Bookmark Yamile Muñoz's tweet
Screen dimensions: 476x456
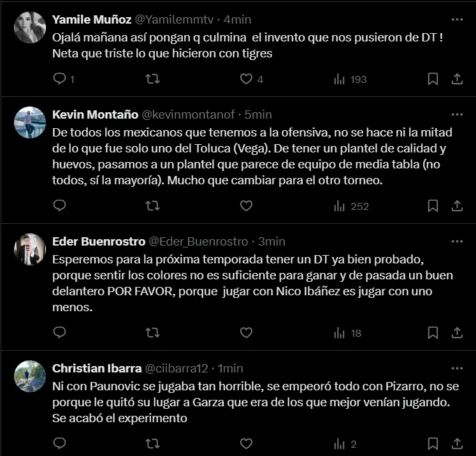point(433,79)
